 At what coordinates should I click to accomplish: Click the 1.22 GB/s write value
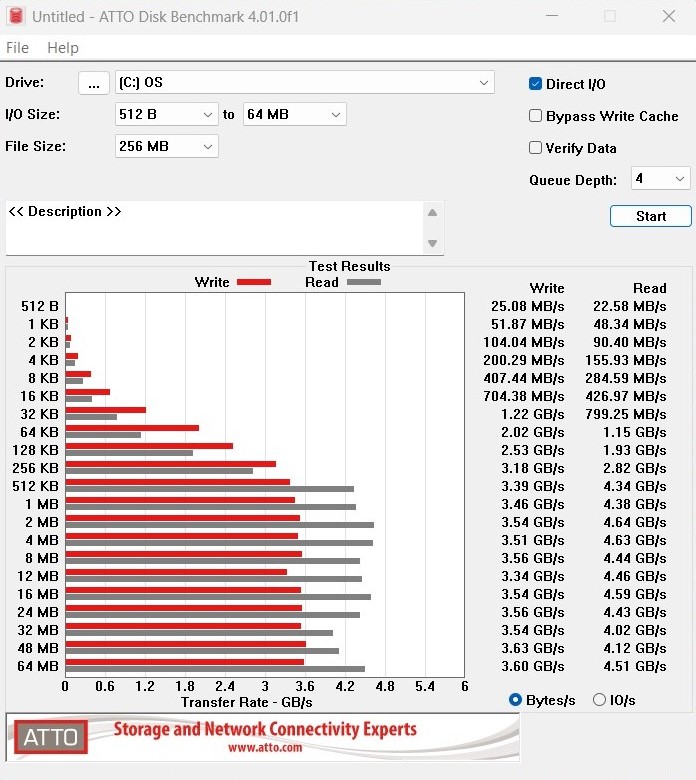point(533,414)
